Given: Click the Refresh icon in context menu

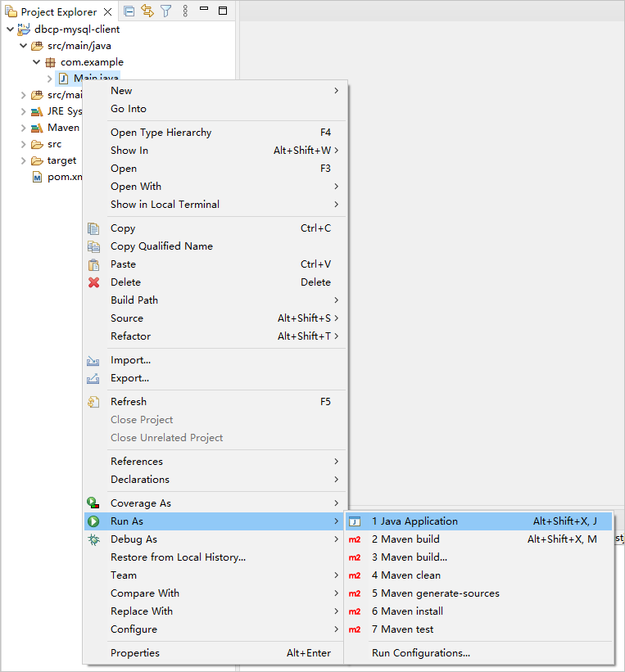Looking at the screenshot, I should [93, 402].
